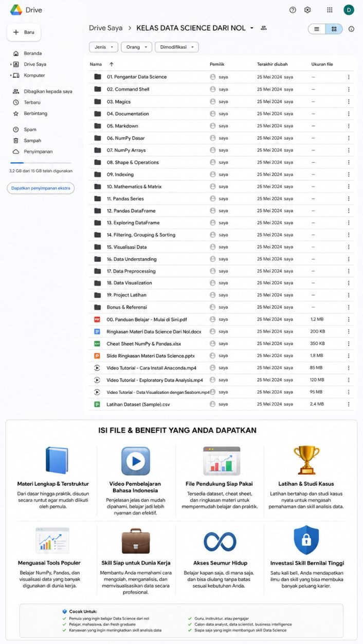This screenshot has width=363, height=644.
Task: Click Dapatkan penyimpanan ekstra button
Action: click(x=41, y=188)
